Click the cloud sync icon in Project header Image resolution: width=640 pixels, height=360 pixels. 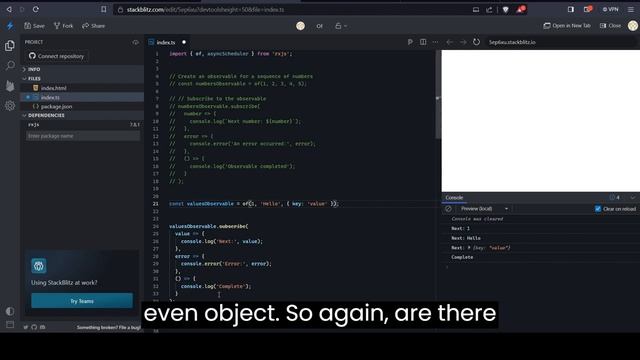click(136, 42)
